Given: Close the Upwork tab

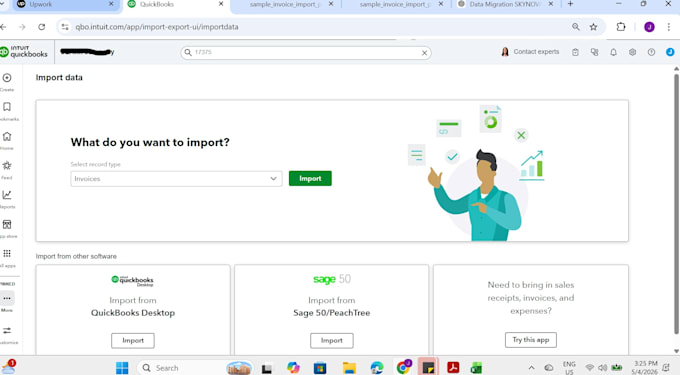Looking at the screenshot, I should point(111,4).
